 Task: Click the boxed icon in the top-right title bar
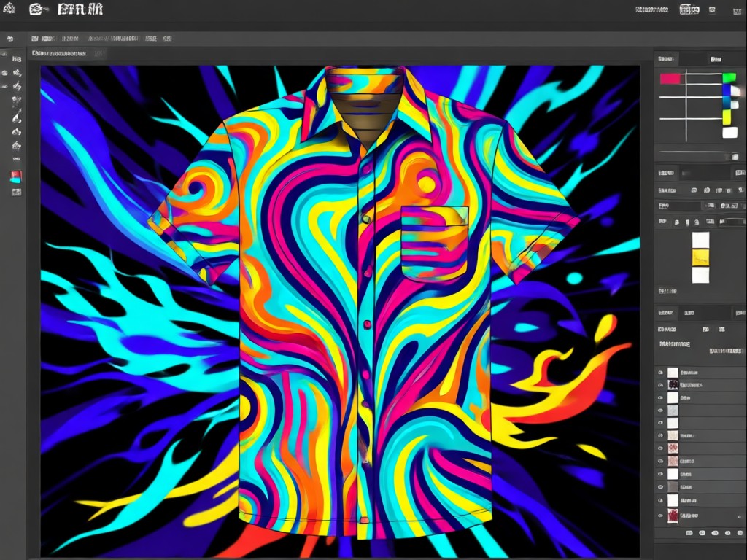pyautogui.click(x=689, y=9)
